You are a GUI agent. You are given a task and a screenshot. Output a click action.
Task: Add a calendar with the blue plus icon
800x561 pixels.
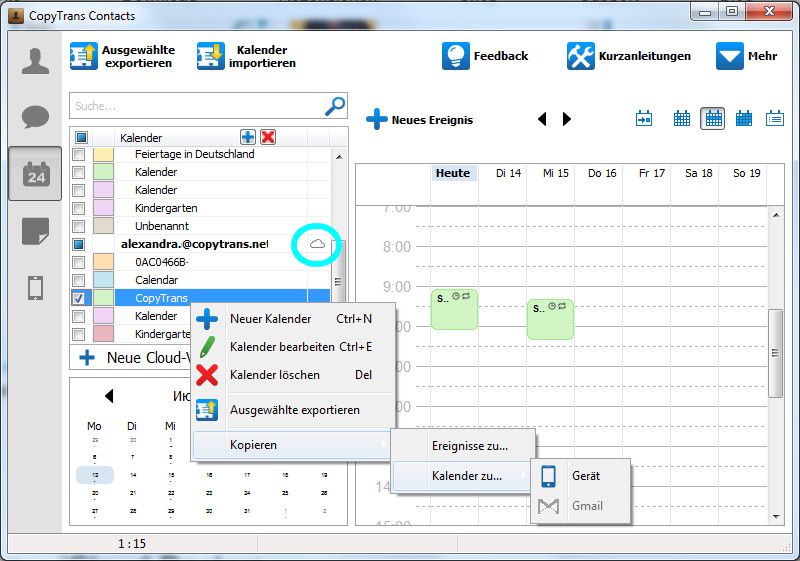(x=248, y=137)
